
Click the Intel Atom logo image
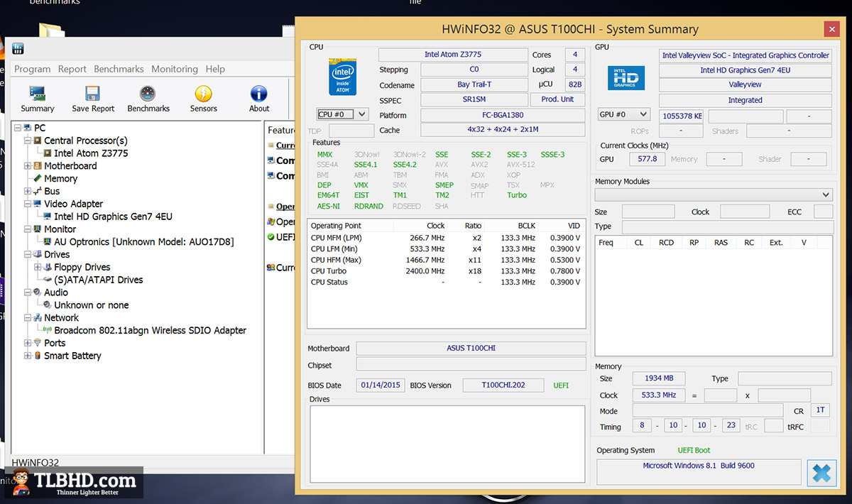[x=342, y=77]
